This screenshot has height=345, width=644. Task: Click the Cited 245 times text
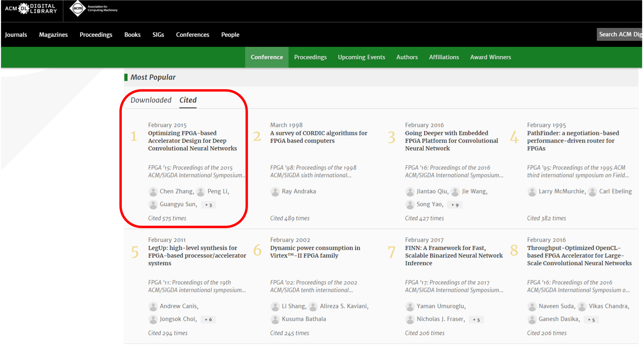coord(289,333)
